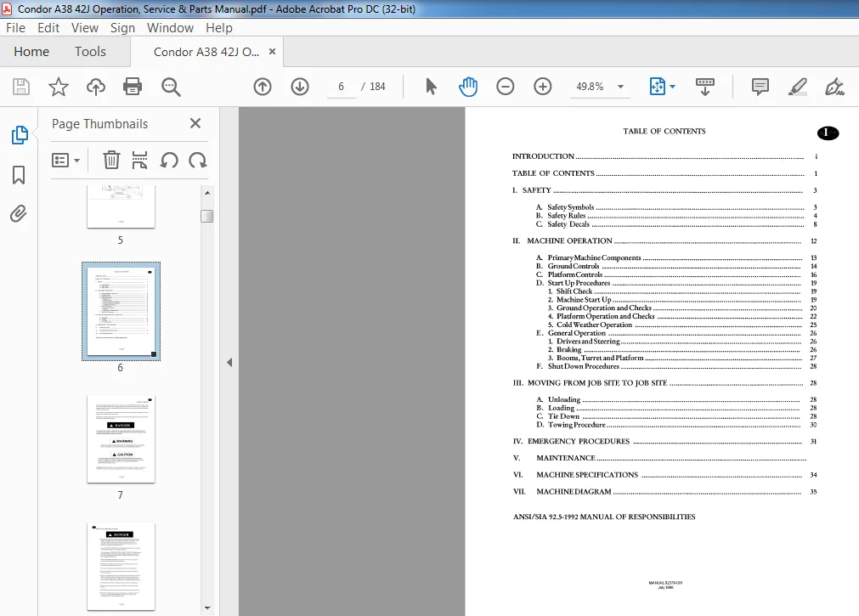This screenshot has width=859, height=616.
Task: Open thumbnails options menu dropdown
Action: (65, 160)
